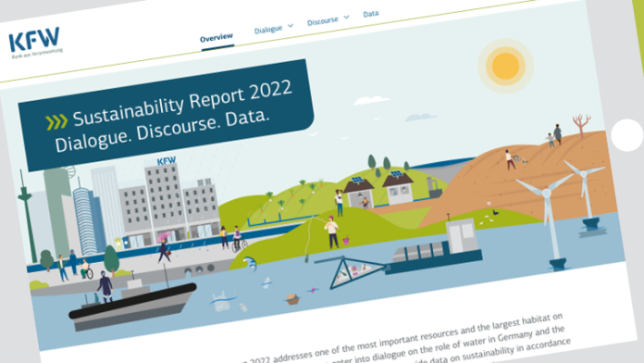
Task: Click the KFW sign on the building illustration
Action: 167,161
